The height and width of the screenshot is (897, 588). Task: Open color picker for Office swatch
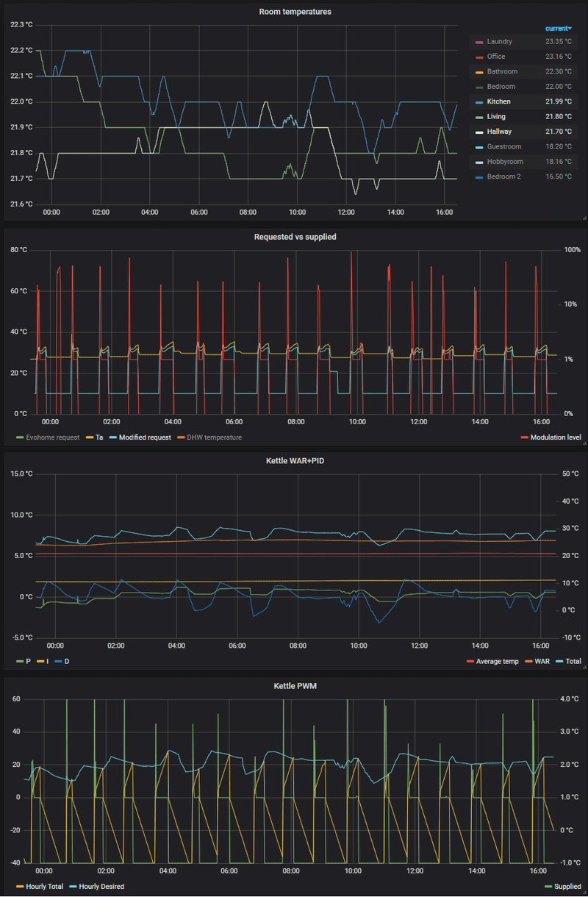pyautogui.click(x=480, y=57)
